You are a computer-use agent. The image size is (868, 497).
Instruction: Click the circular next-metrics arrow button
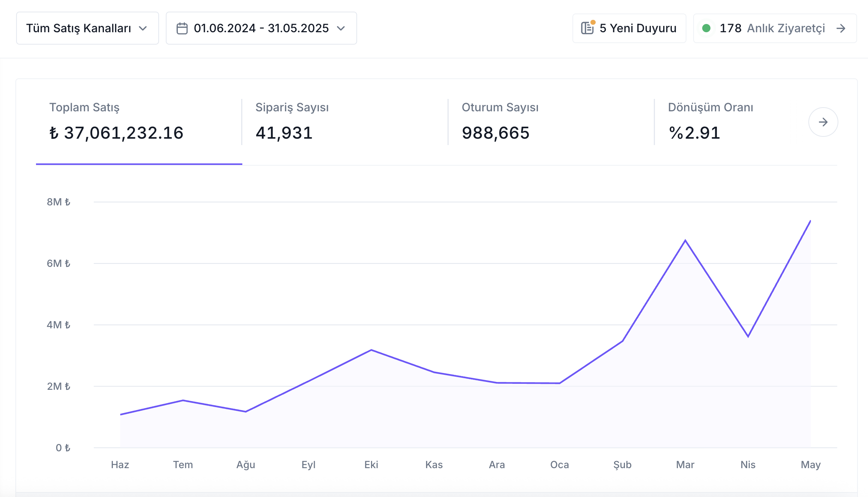point(823,122)
